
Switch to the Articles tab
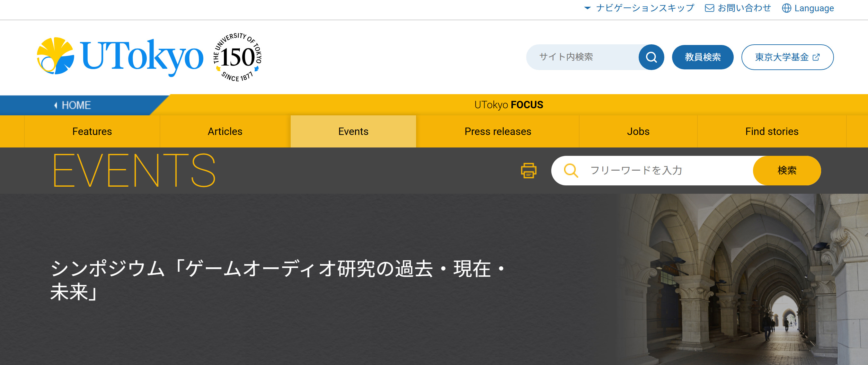tap(225, 131)
